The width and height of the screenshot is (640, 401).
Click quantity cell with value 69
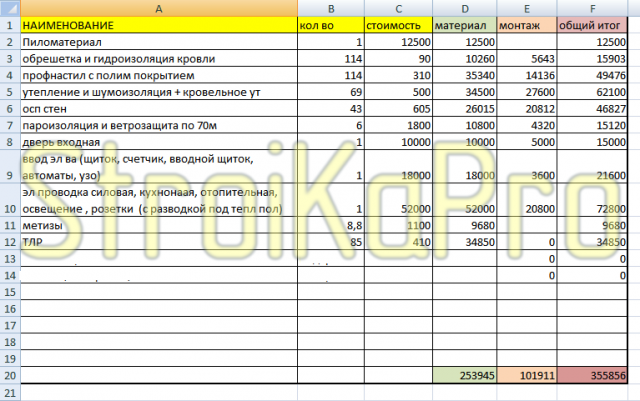pos(331,92)
